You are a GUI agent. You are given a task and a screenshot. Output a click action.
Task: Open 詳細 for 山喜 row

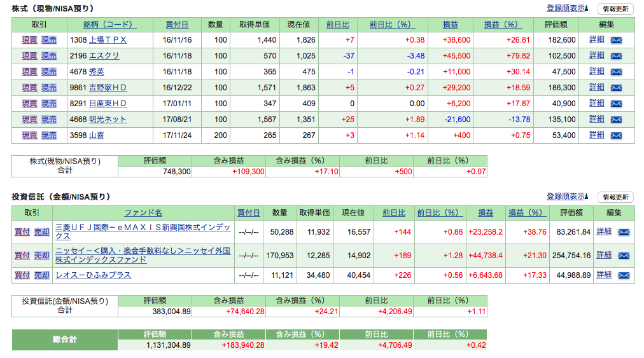(597, 135)
